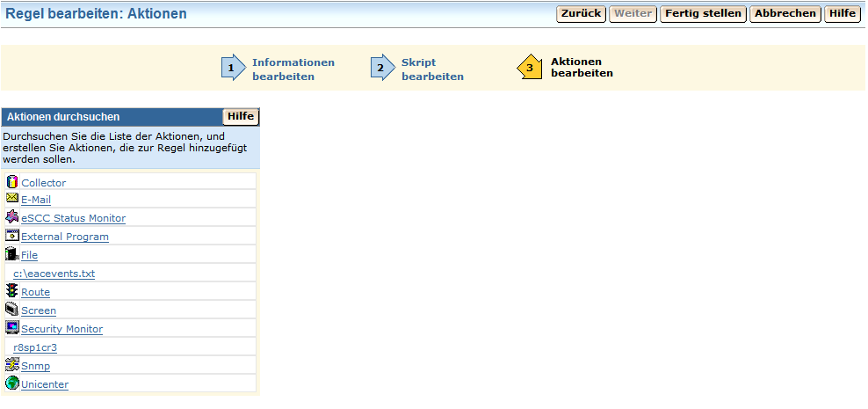Switch to Informationen bearbeiten step
The height and width of the screenshot is (409, 868).
[293, 69]
